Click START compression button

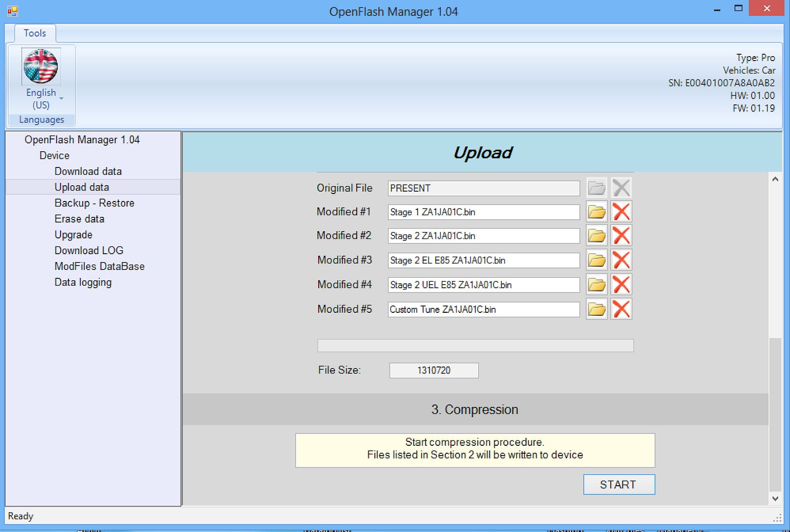pos(619,485)
